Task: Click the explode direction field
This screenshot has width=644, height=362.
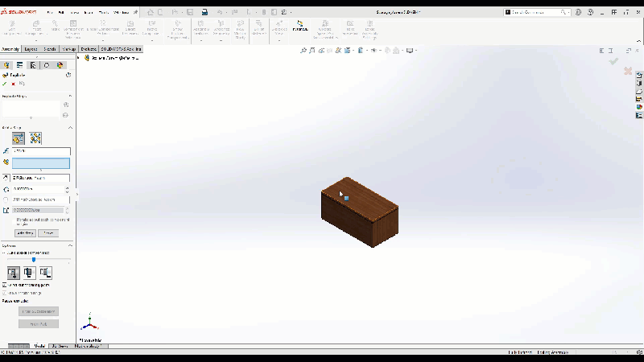Action: click(x=41, y=178)
